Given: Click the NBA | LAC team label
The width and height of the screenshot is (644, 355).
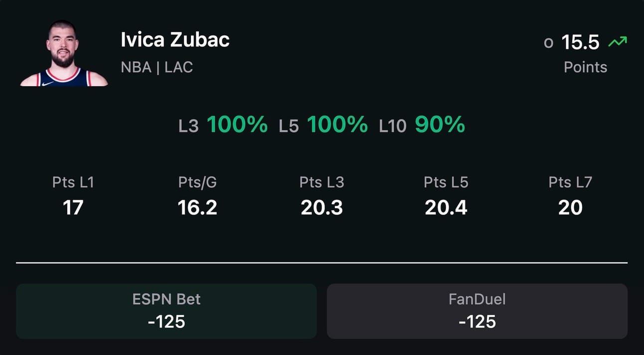Looking at the screenshot, I should point(157,67).
